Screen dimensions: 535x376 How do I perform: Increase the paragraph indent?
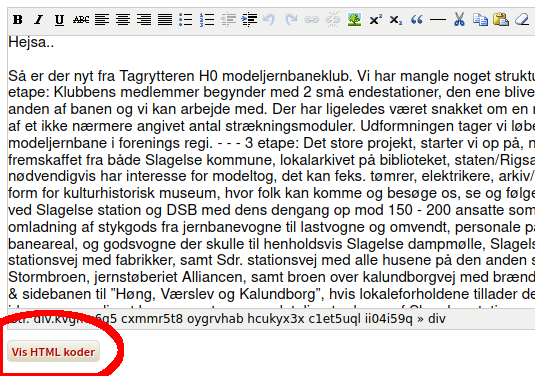pos(249,20)
